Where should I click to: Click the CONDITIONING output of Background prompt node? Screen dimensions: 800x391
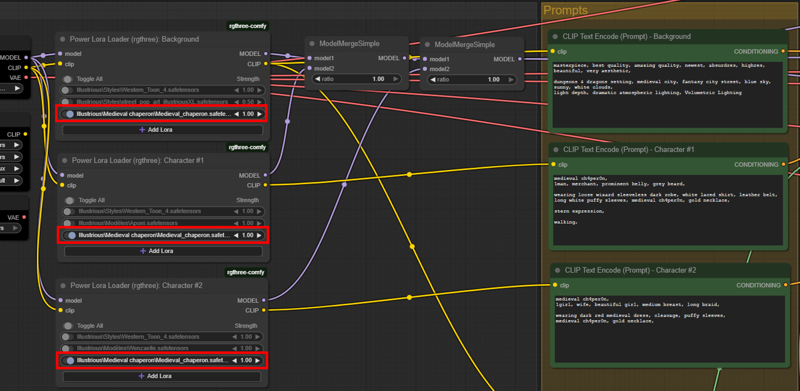[x=784, y=52]
